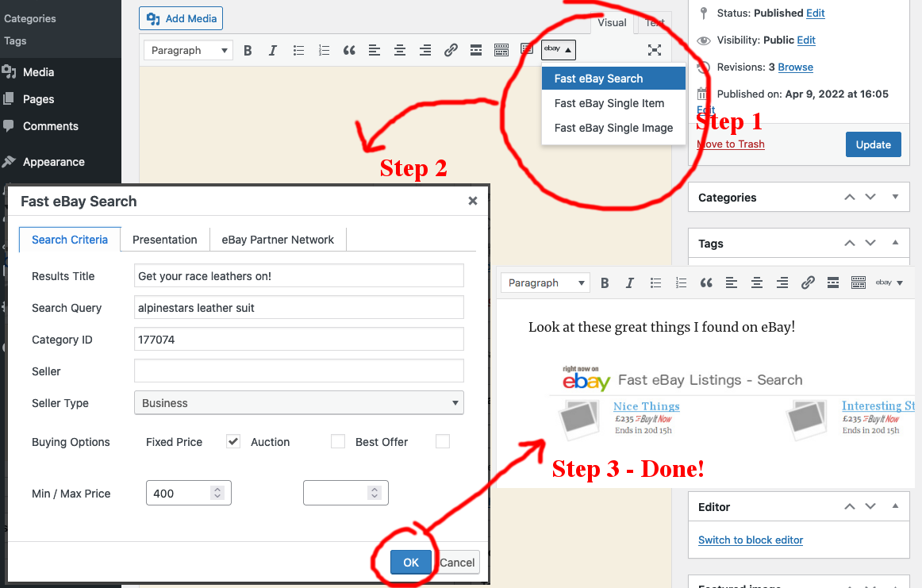Click the Add Media button
Viewport: 922px width, 588px height.
click(x=181, y=19)
